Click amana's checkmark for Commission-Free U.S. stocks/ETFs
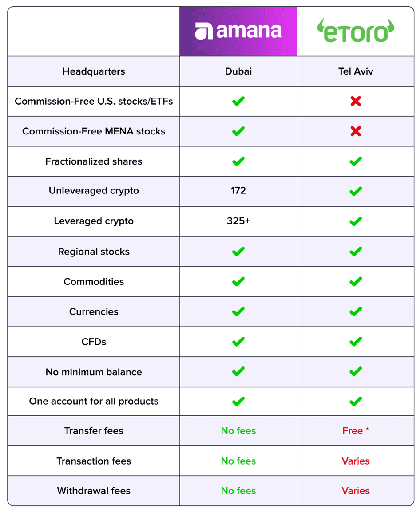Viewport: 420px width, 512px height. pos(238,101)
